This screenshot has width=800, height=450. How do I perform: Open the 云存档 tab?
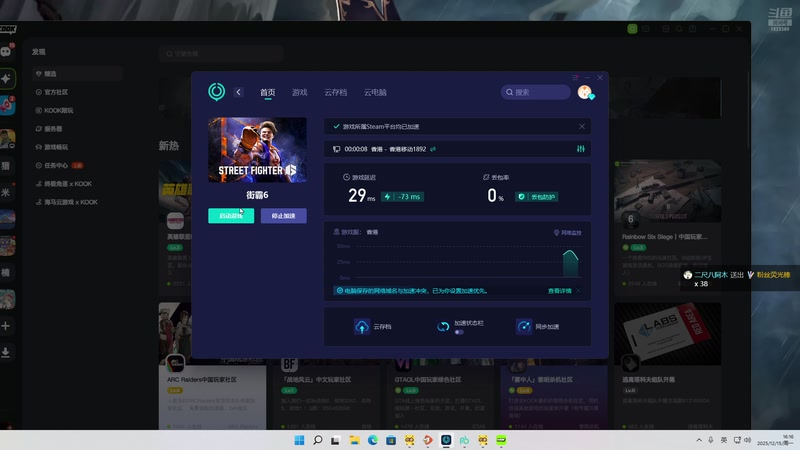click(335, 92)
